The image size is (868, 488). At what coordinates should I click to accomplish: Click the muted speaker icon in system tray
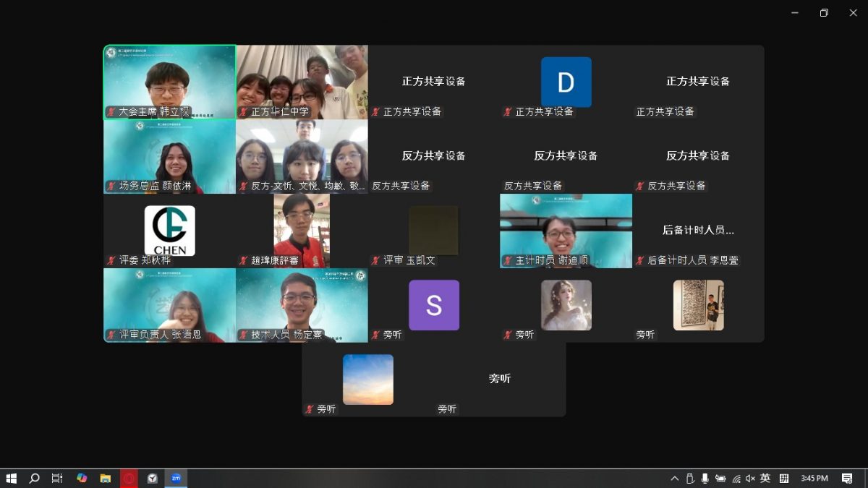(x=750, y=478)
